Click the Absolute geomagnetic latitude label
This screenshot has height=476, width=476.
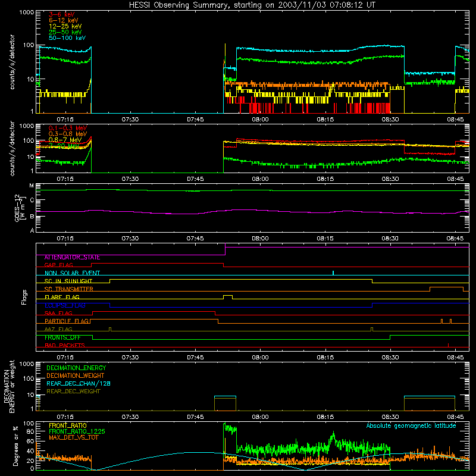(x=411, y=425)
